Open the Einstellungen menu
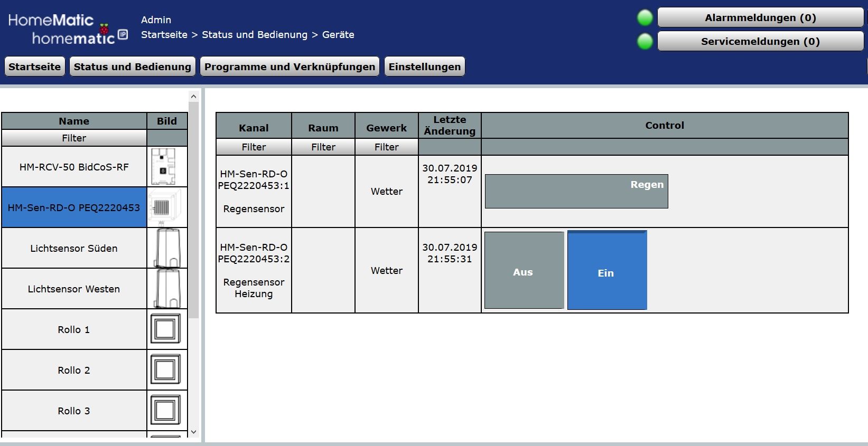The height and width of the screenshot is (446, 868). click(425, 67)
